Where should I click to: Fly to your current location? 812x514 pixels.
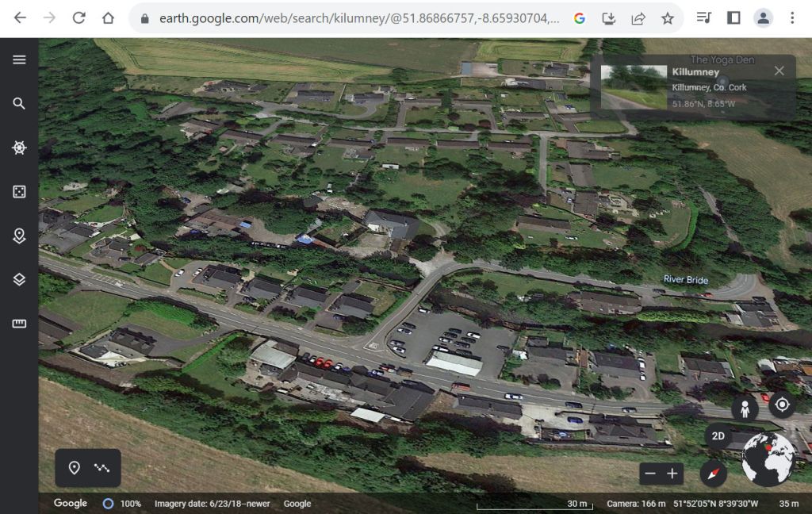pos(782,405)
